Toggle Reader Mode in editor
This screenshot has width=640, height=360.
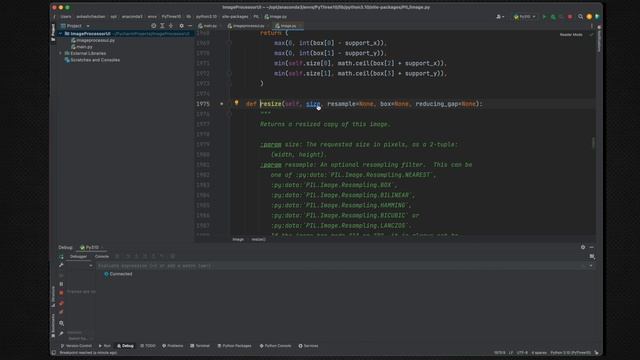point(571,35)
